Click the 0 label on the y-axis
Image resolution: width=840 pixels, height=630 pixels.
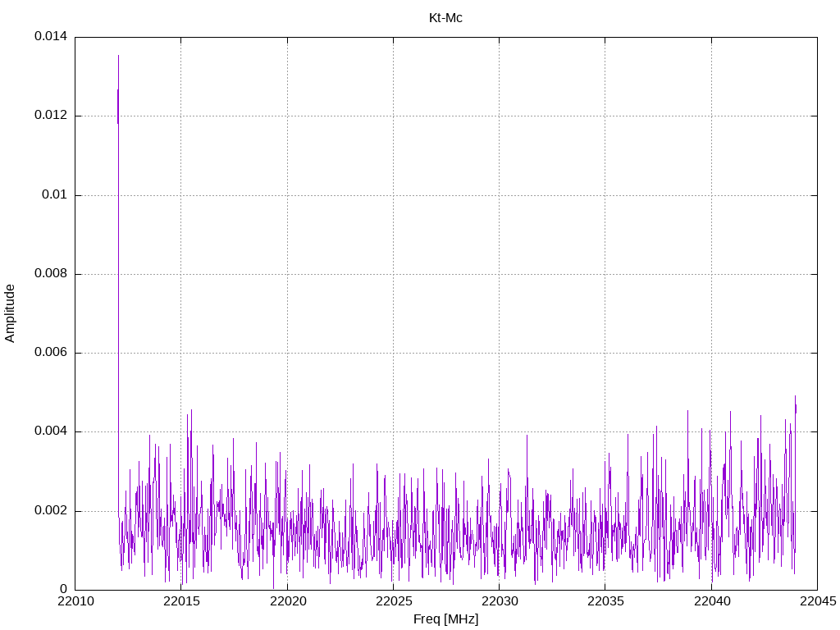tap(63, 589)
